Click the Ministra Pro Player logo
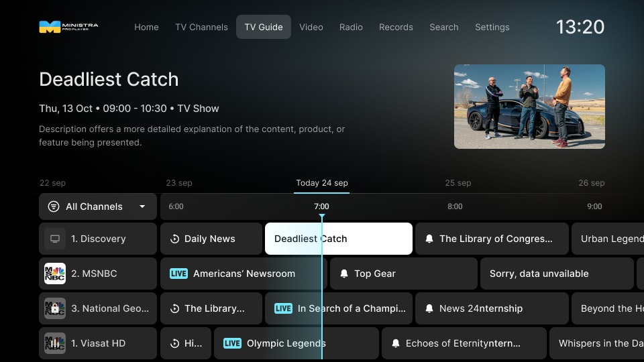This screenshot has width=644, height=362. click(68, 27)
